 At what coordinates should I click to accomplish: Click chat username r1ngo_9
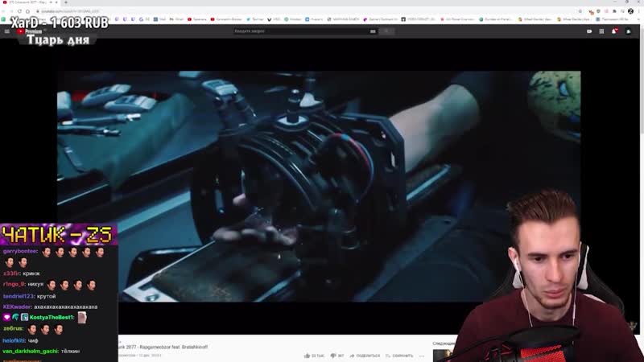pos(14,284)
